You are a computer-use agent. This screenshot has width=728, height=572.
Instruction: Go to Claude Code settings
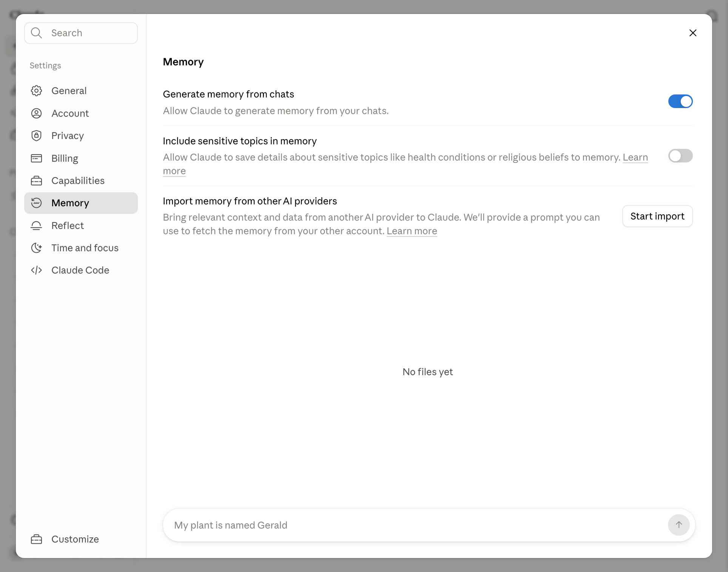point(81,270)
